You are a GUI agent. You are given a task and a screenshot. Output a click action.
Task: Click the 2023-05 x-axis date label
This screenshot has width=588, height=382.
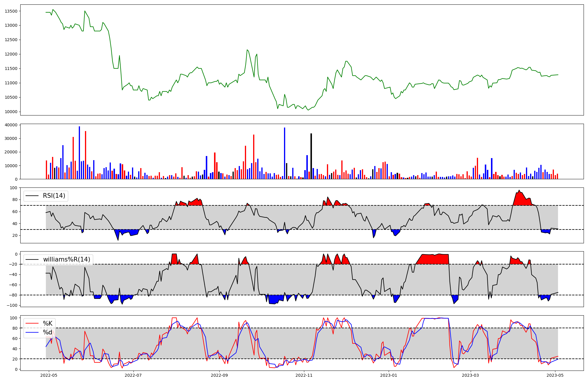555,375
